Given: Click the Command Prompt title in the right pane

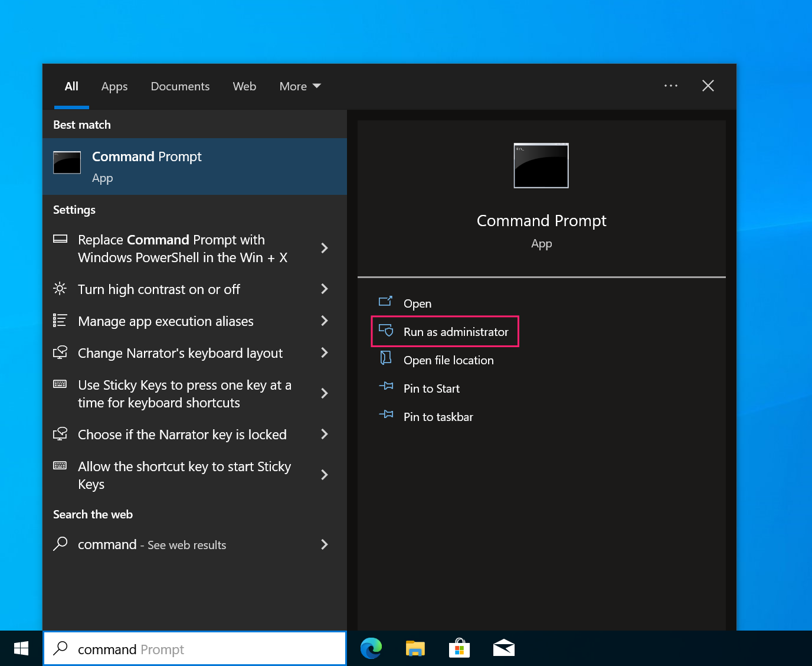Looking at the screenshot, I should [541, 221].
